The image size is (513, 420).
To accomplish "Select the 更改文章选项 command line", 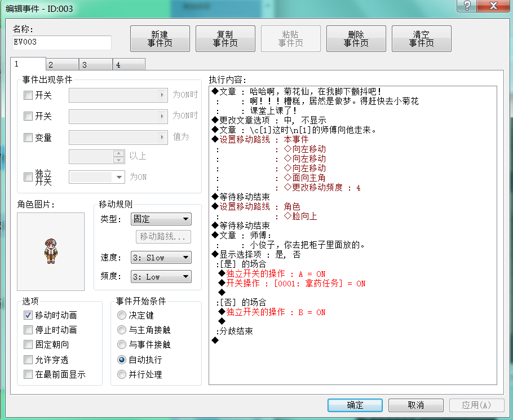I will (x=269, y=120).
